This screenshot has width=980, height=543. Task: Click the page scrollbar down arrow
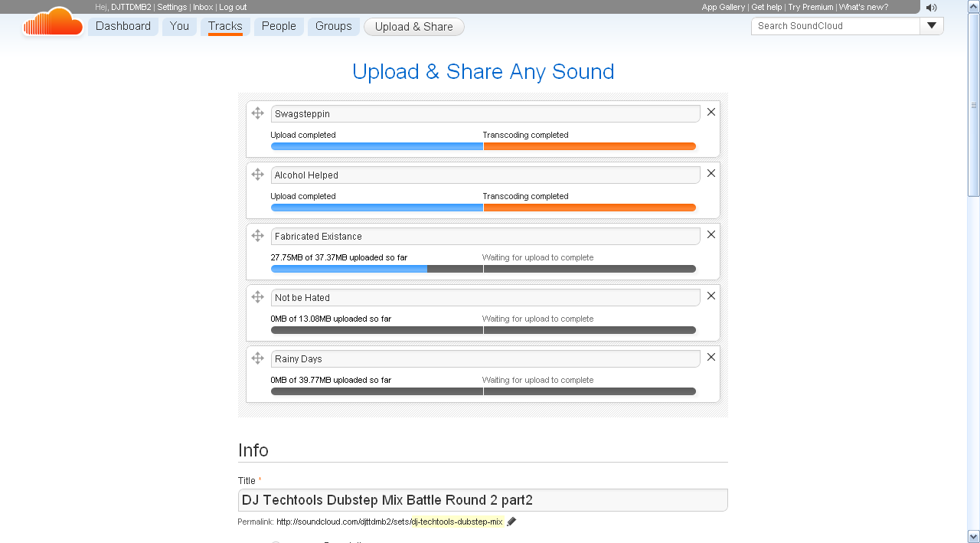974,536
